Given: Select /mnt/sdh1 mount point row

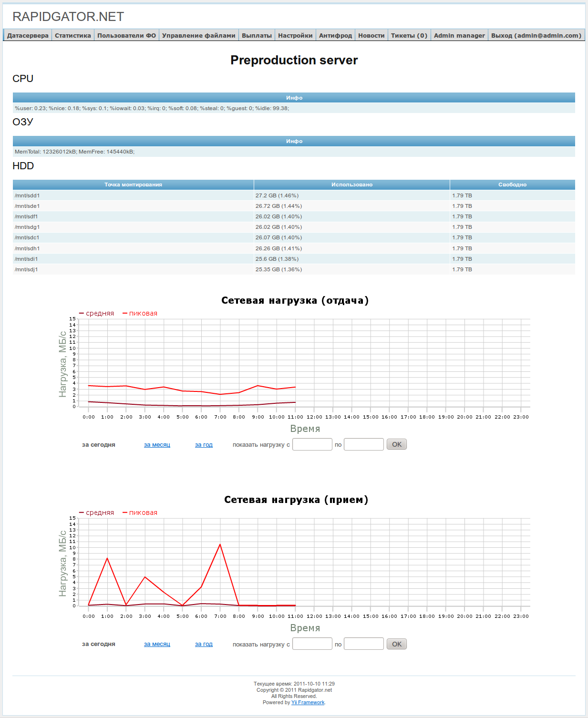Looking at the screenshot, I should point(294,248).
